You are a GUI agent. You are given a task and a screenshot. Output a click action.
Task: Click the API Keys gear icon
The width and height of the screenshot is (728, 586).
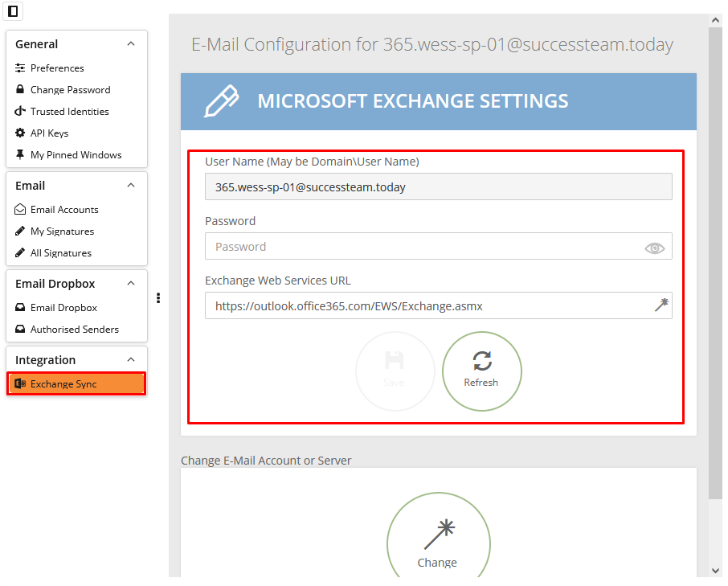[x=20, y=133]
